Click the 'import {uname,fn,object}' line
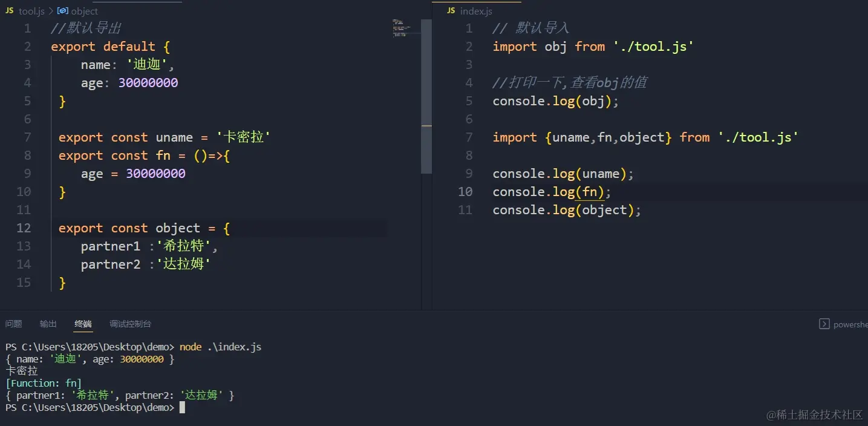Image resolution: width=868 pixels, height=426 pixels. pyautogui.click(x=645, y=137)
